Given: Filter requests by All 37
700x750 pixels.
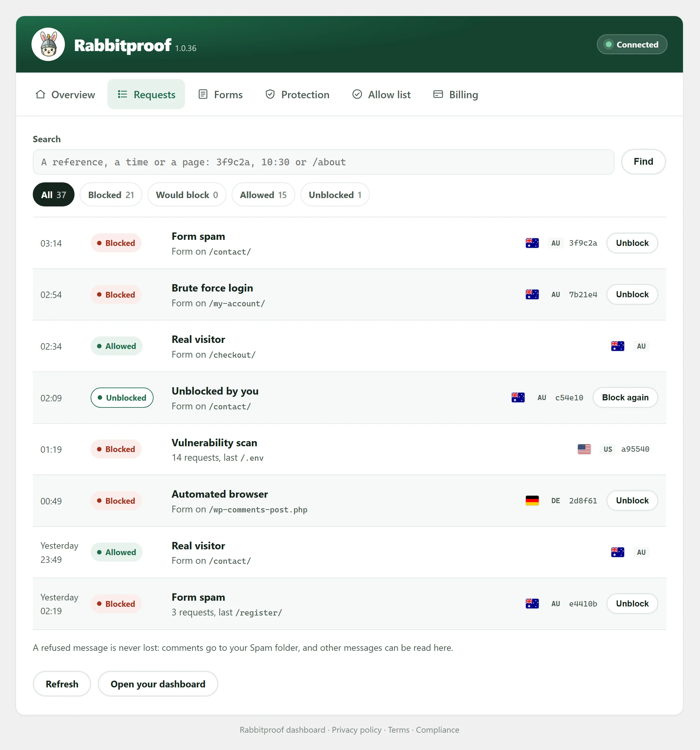Looking at the screenshot, I should (x=54, y=195).
